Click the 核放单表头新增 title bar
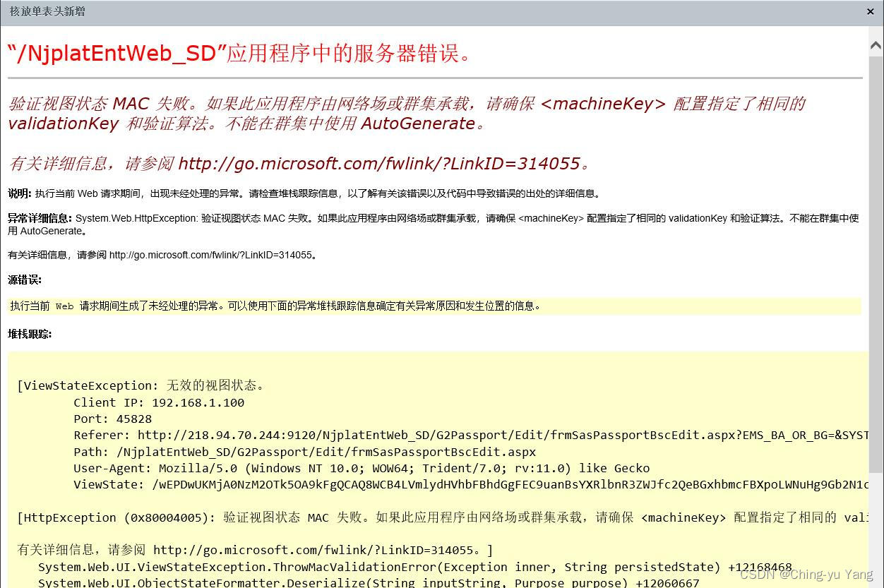Screen dimensions: 884x588 pyautogui.click(x=46, y=11)
